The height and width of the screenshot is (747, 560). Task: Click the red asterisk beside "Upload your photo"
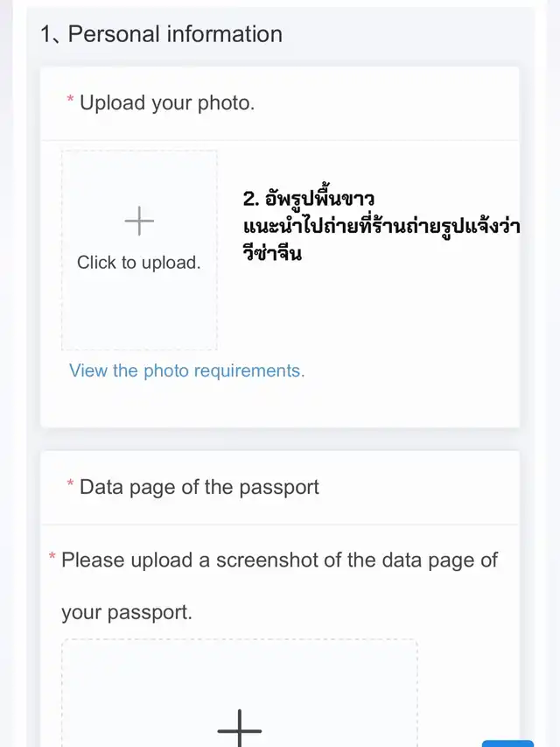(x=70, y=102)
